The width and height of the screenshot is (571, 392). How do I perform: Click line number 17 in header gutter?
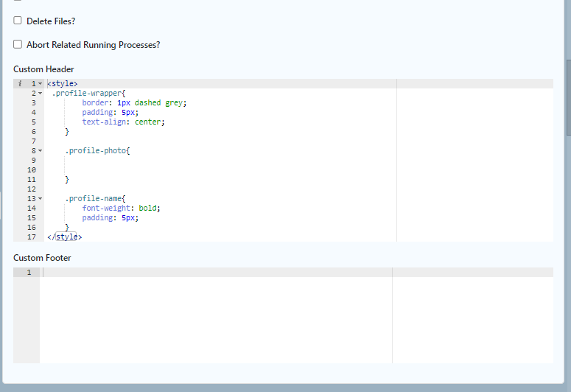pyautogui.click(x=32, y=237)
